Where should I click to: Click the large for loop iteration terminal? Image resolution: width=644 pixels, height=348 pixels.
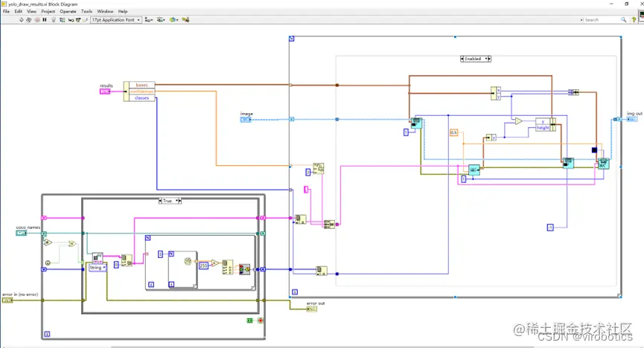tap(295, 291)
